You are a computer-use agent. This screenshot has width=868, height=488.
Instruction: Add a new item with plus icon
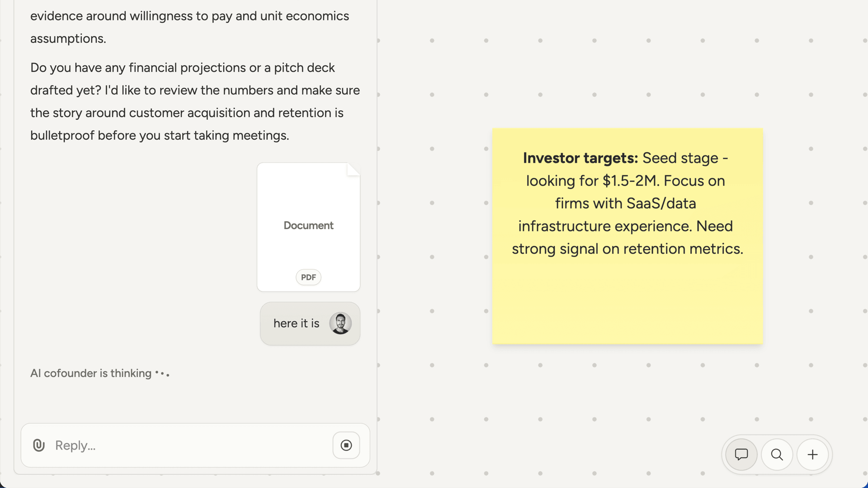pos(812,454)
